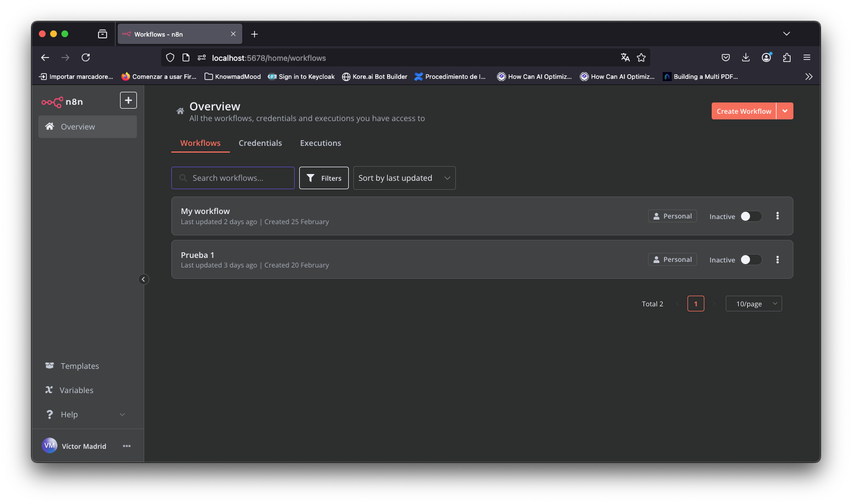852x504 pixels.
Task: Open Overview in the sidebar
Action: click(87, 127)
